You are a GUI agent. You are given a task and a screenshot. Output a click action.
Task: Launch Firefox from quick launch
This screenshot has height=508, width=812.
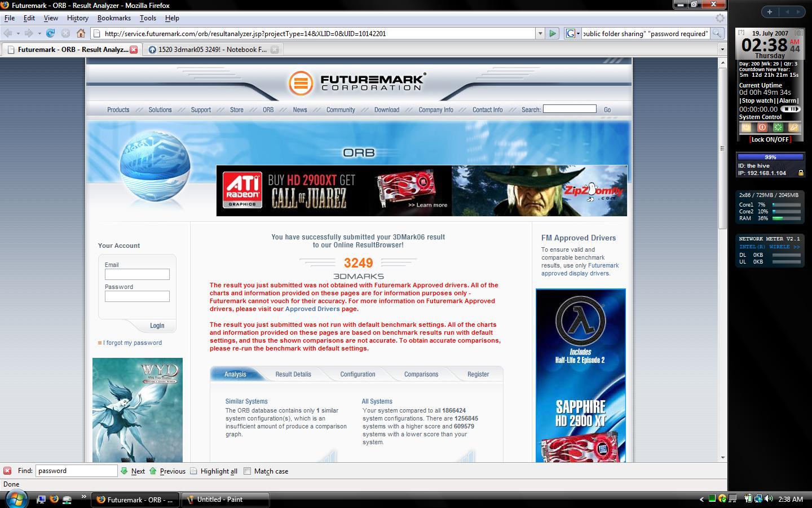(54, 499)
